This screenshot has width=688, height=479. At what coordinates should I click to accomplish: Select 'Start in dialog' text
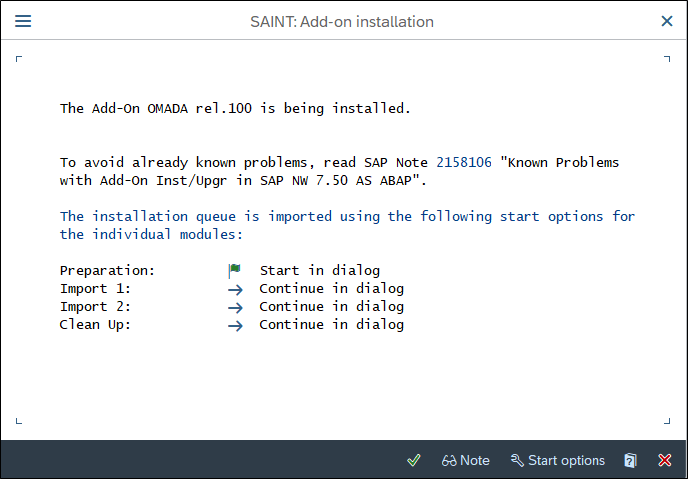pos(320,271)
